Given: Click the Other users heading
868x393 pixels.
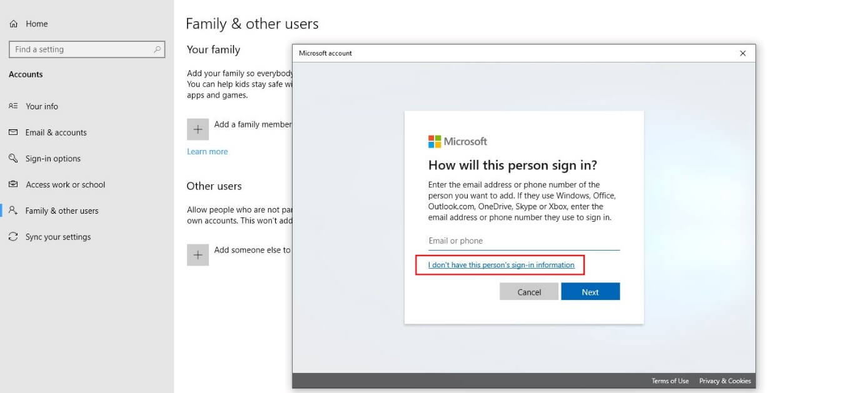Looking at the screenshot, I should click(x=214, y=186).
